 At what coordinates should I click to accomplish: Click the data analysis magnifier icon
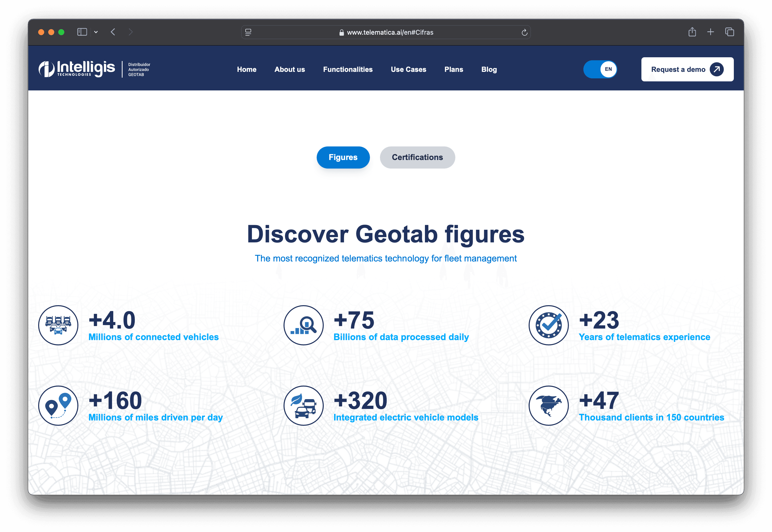[304, 325]
